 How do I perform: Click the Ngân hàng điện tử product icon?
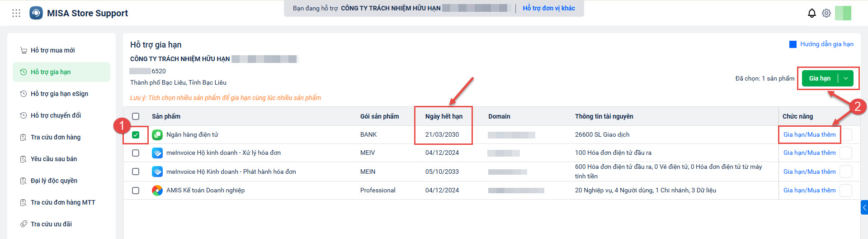click(157, 134)
